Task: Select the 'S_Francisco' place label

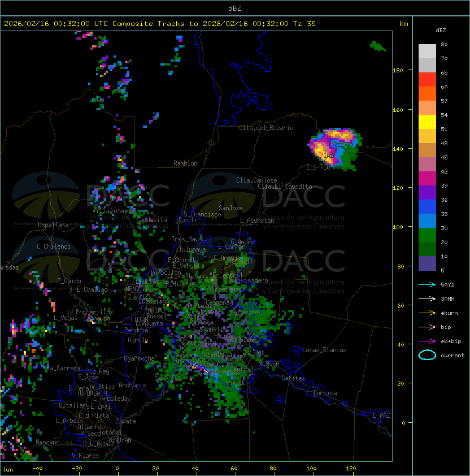Action: 202,214
